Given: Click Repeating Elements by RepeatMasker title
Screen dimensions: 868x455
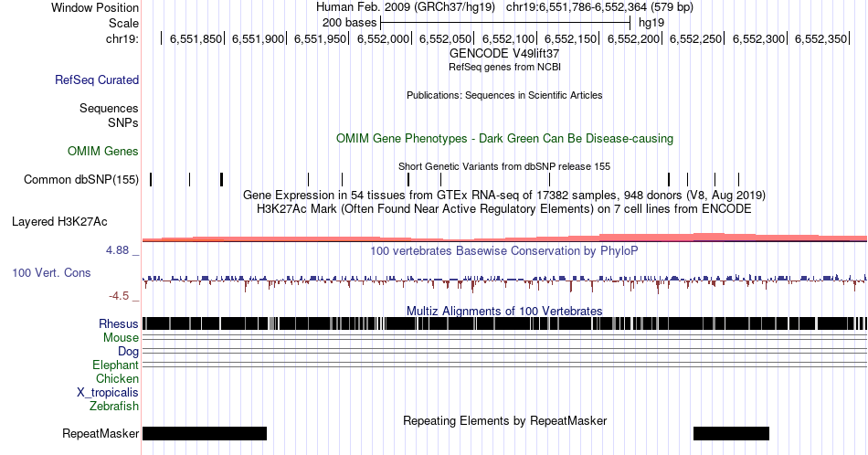Looking at the screenshot, I should [504, 420].
